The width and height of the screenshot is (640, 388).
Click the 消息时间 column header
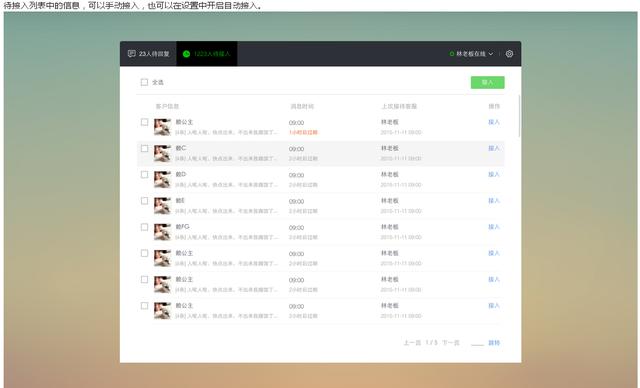pos(302,106)
